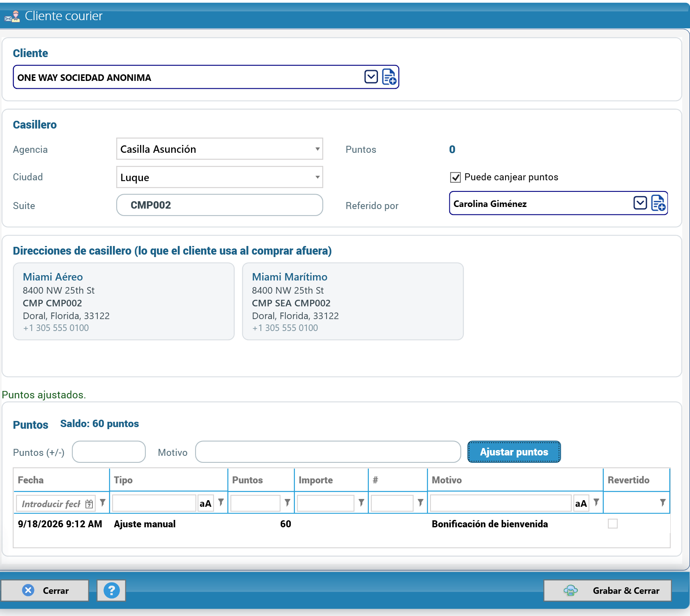Image resolution: width=690 pixels, height=616 pixels.
Task: Expand the Ciudad combo box
Action: (x=317, y=177)
